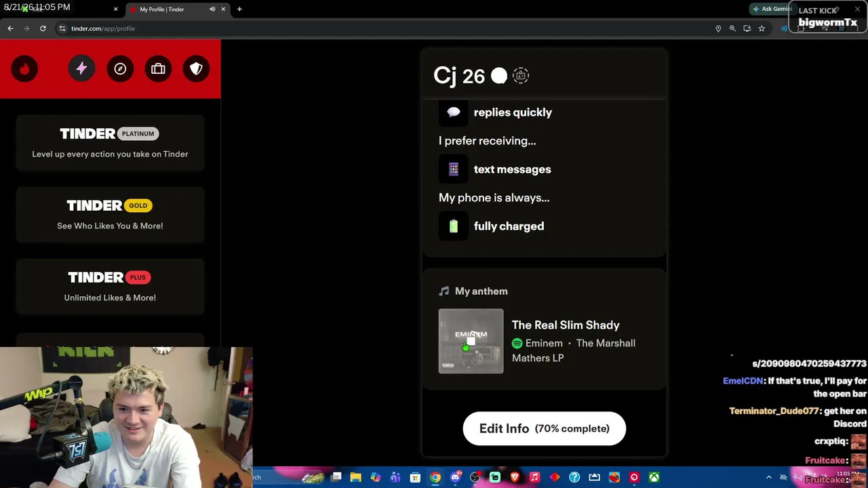Click the verification badge beside Cj 26
Viewport: 868px width, 488px height.
(x=499, y=76)
